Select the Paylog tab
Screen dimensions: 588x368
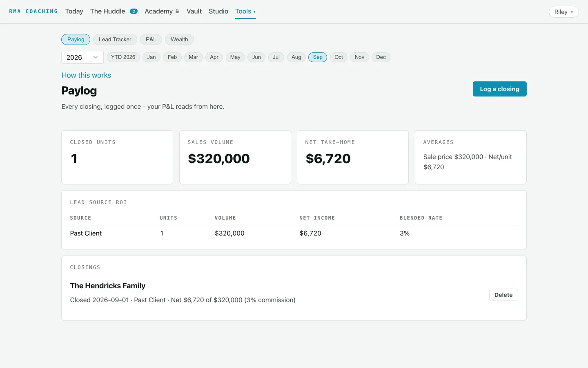[76, 39]
